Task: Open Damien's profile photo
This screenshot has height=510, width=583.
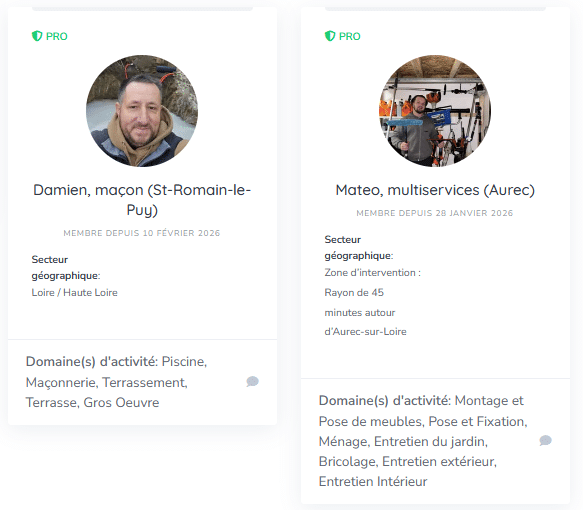Action: (142, 111)
